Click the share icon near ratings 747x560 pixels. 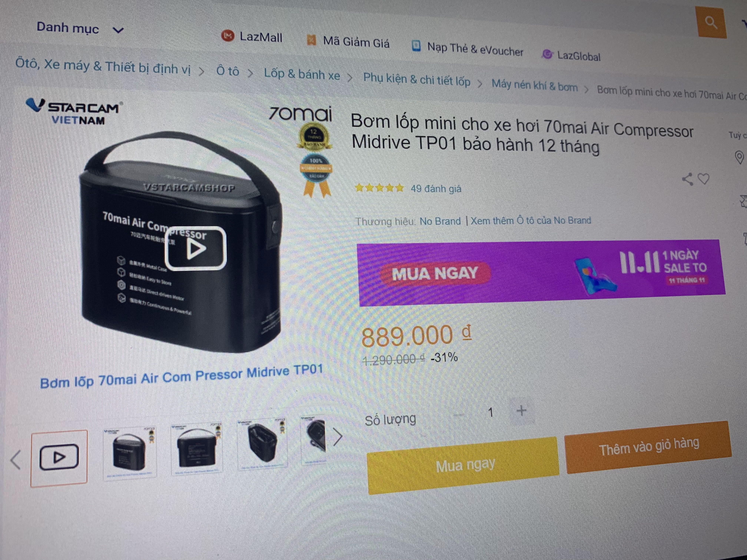tap(687, 179)
